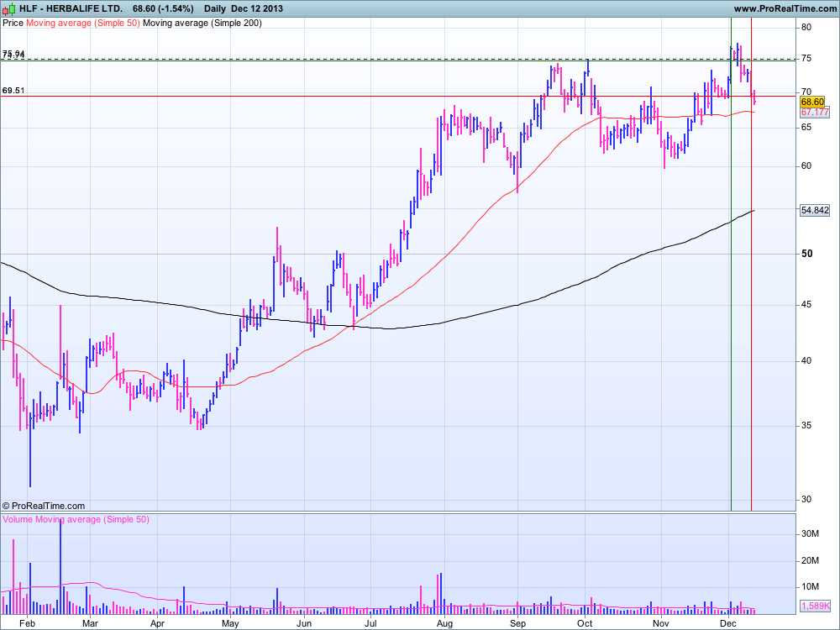The height and width of the screenshot is (630, 840).
Task: Click the Jun month label
Action: point(304,623)
